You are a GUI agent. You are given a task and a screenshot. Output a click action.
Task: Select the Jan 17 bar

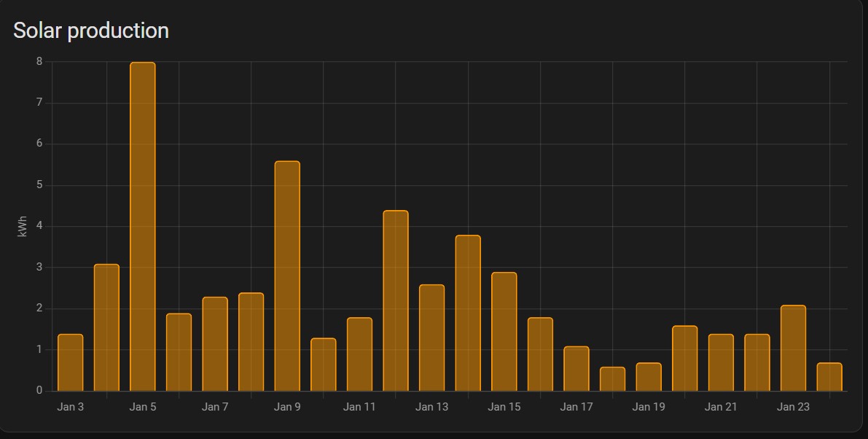tap(576, 368)
